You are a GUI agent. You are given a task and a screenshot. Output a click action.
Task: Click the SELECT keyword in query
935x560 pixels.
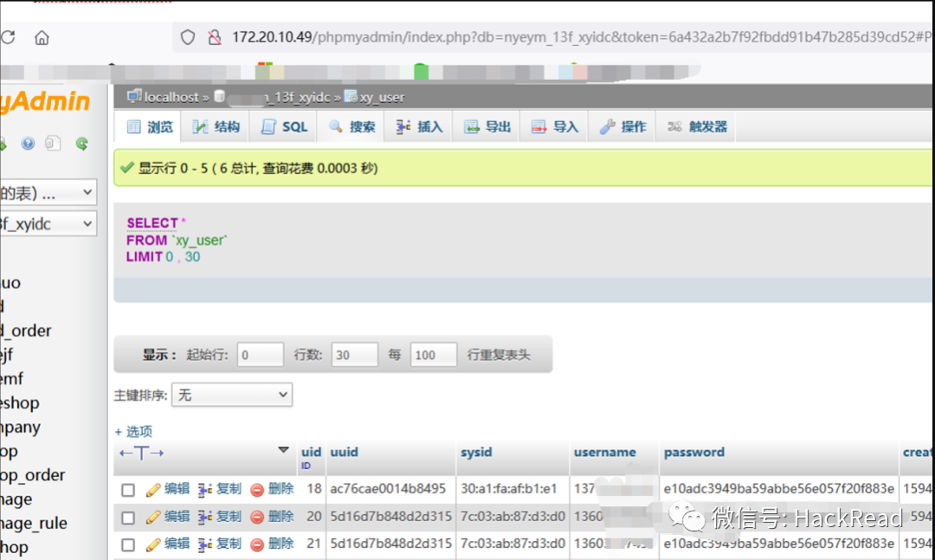(x=152, y=223)
